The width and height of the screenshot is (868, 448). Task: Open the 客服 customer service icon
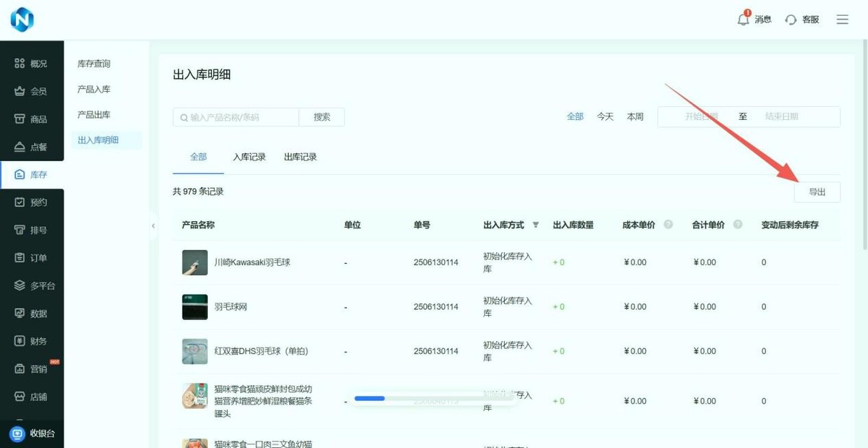791,20
